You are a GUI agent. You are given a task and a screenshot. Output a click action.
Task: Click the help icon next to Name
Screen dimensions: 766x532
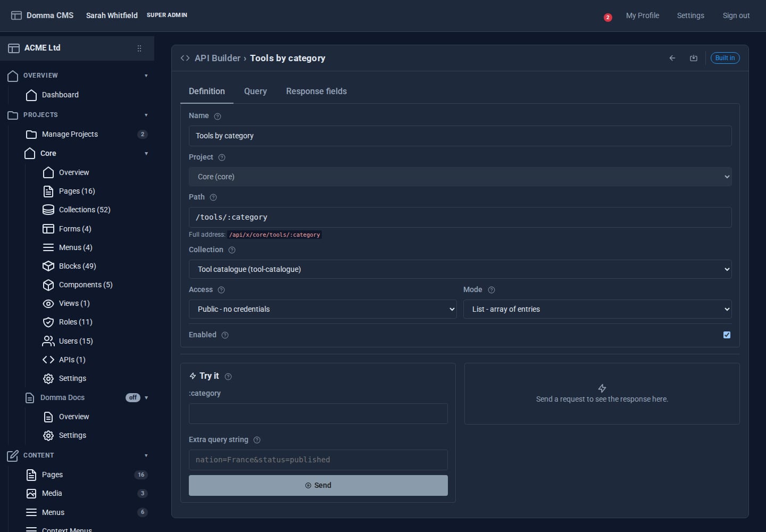pyautogui.click(x=218, y=116)
